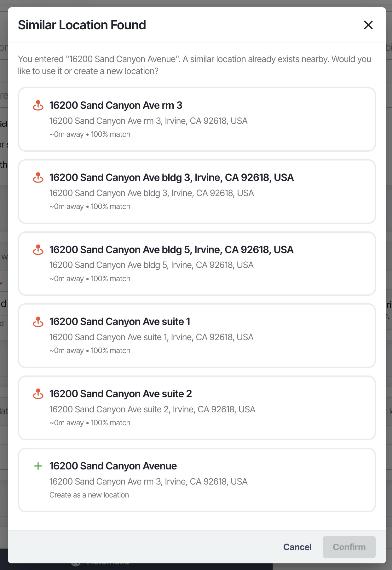Click green plus icon to create location
Screen dimensions: 392x570
38,466
